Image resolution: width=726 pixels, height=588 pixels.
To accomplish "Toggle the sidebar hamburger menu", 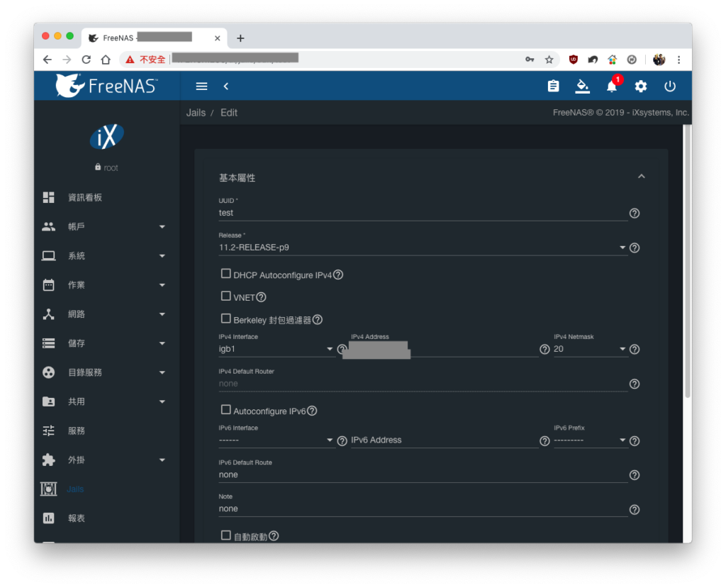I will (201, 87).
